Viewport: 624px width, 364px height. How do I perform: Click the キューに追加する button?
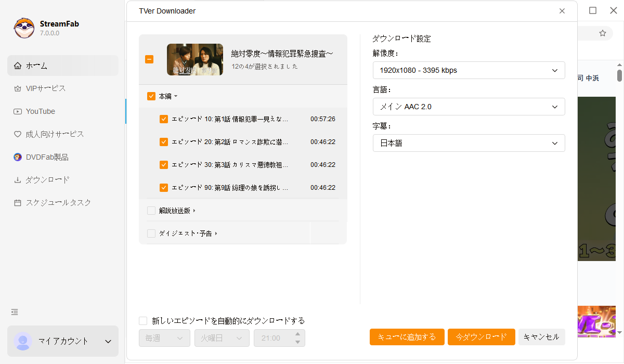407,336
